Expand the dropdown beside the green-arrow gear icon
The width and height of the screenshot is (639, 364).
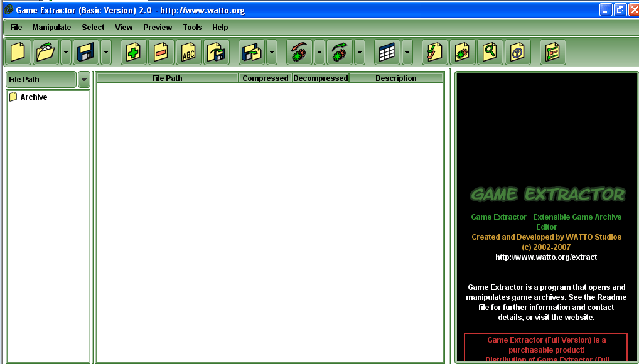(x=360, y=52)
